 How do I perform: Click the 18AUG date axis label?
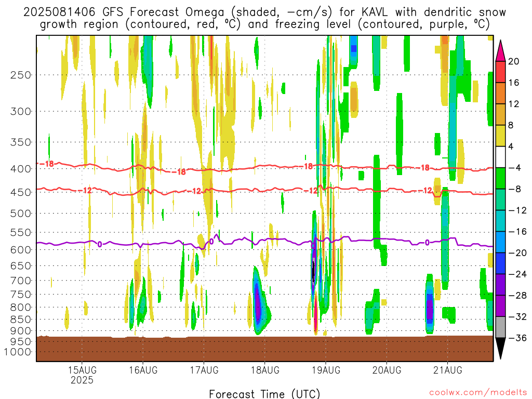click(x=265, y=370)
